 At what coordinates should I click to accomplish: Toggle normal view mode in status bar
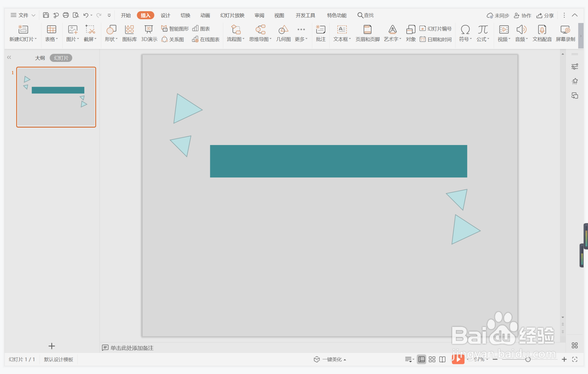tap(421, 359)
